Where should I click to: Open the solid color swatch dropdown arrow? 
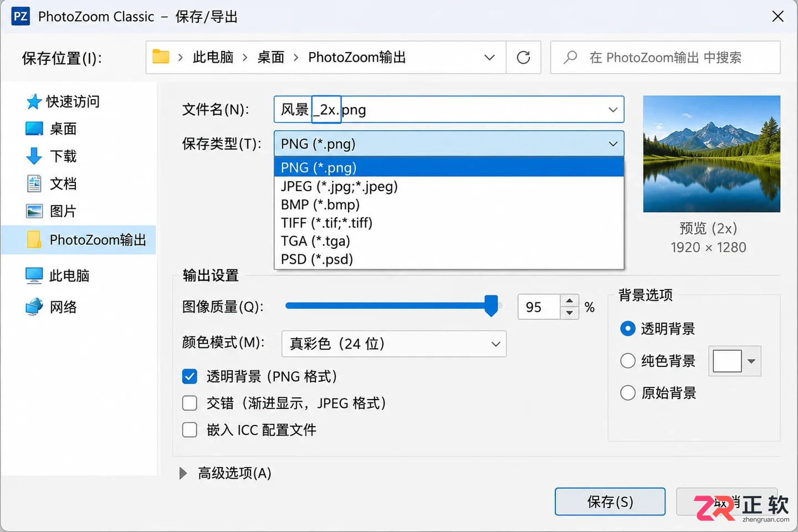(751, 361)
